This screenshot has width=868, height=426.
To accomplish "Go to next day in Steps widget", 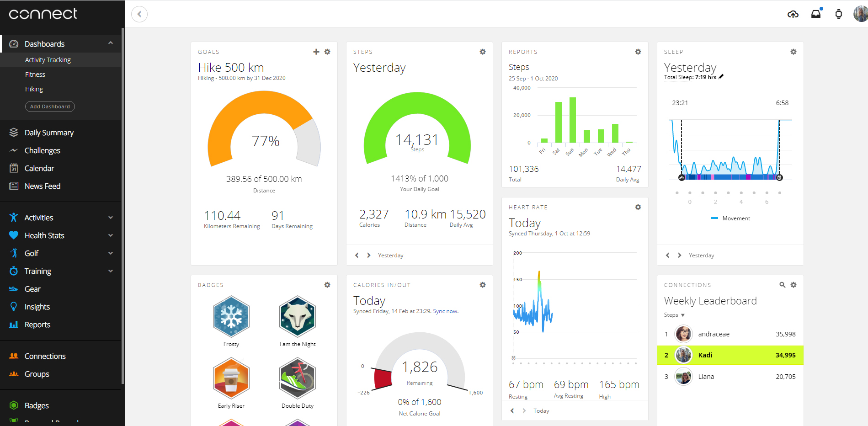I will [369, 255].
